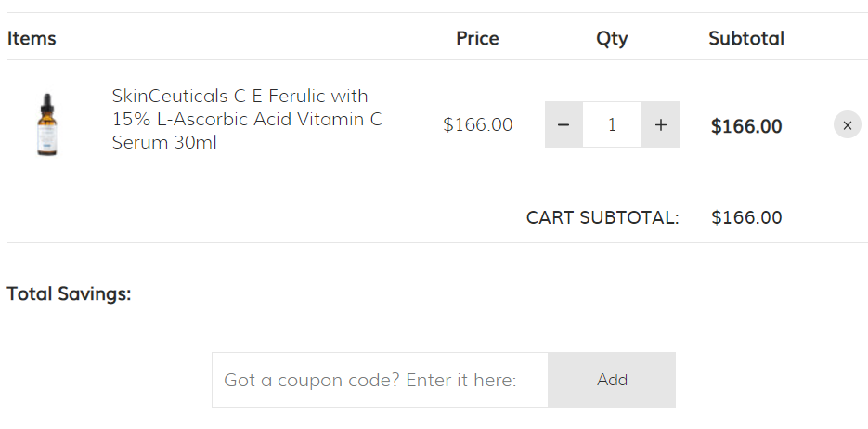This screenshot has width=868, height=429.
Task: Click the bold $166.00 line subtotal
Action: (746, 126)
